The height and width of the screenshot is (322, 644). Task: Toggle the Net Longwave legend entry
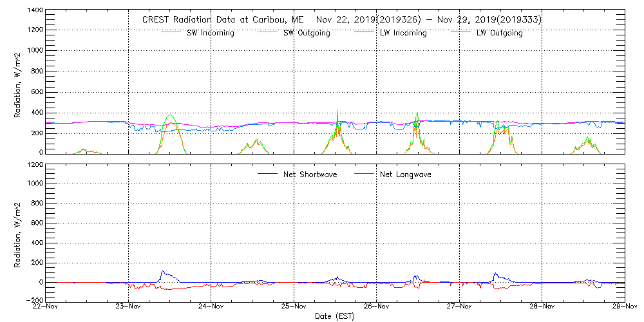coord(406,175)
